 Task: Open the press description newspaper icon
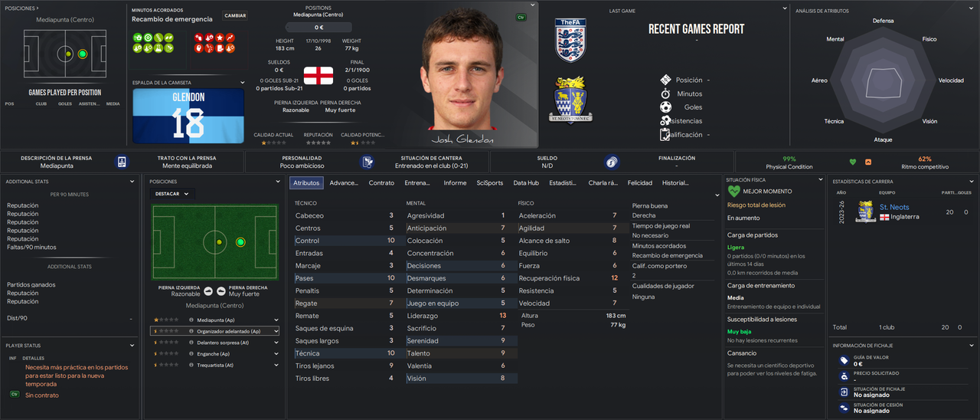coord(122,162)
